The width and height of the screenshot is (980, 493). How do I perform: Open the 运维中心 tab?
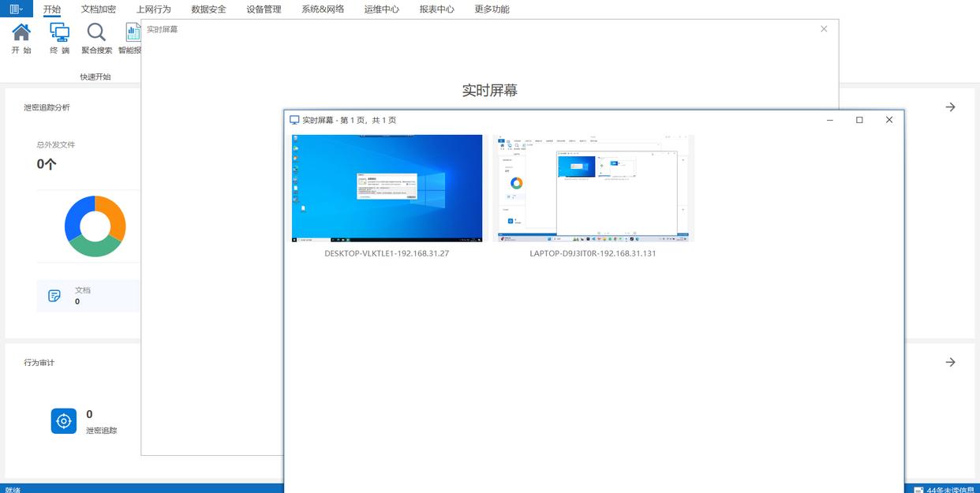point(381,9)
